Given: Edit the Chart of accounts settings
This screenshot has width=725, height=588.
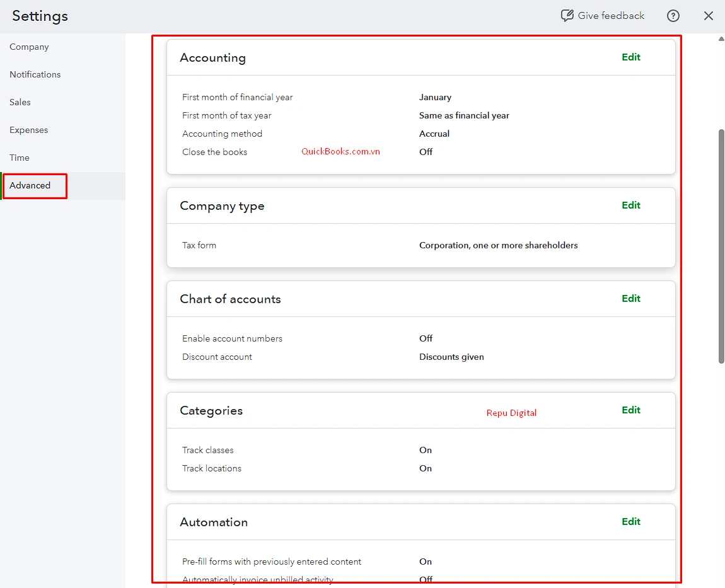Looking at the screenshot, I should point(630,298).
